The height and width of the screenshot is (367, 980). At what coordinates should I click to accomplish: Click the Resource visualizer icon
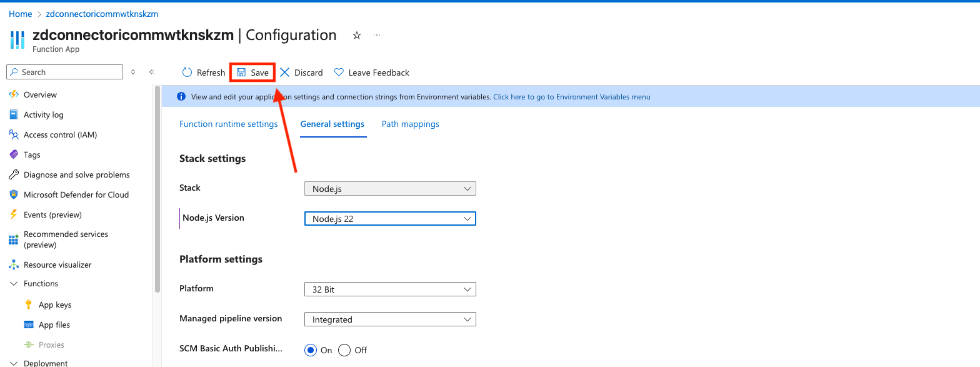coord(14,265)
